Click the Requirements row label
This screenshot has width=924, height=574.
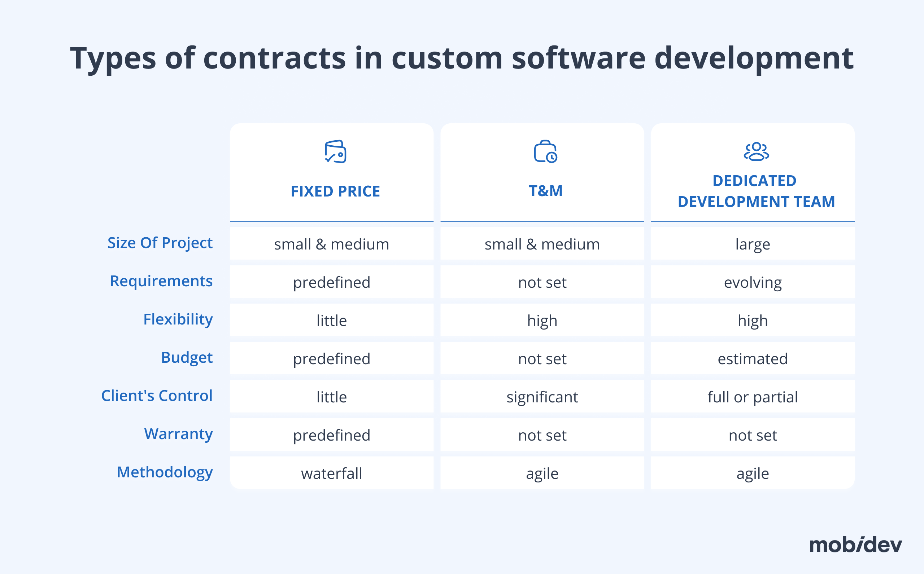(x=161, y=281)
